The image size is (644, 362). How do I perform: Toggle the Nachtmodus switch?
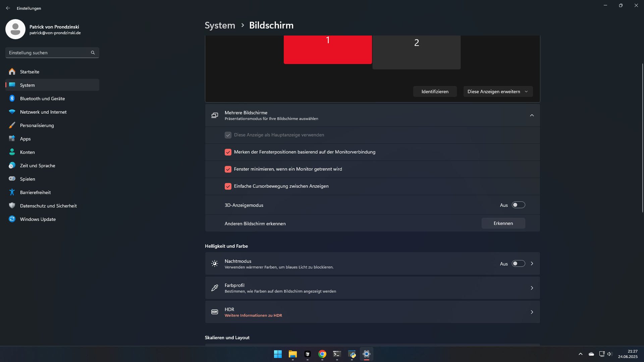tap(518, 264)
